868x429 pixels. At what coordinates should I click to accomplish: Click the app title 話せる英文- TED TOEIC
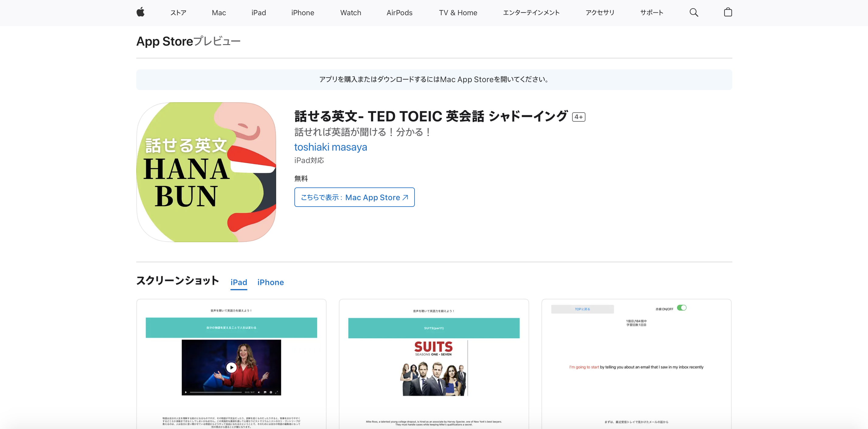[x=431, y=117]
